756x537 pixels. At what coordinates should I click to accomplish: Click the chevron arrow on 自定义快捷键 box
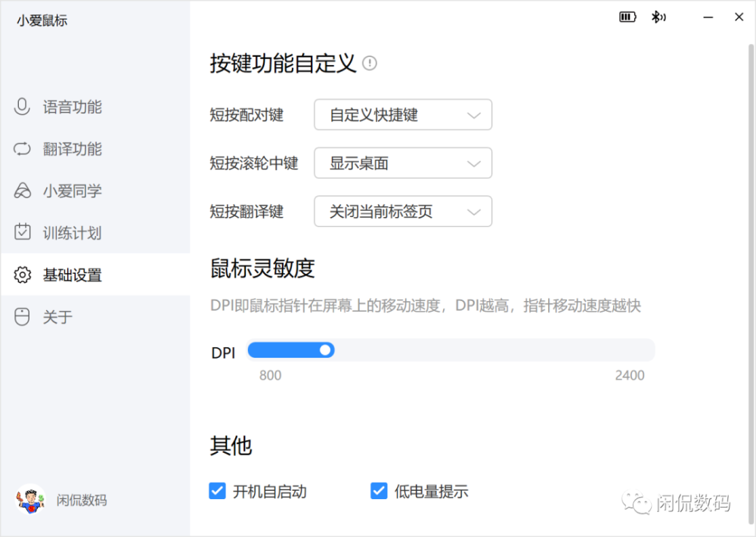coord(474,115)
